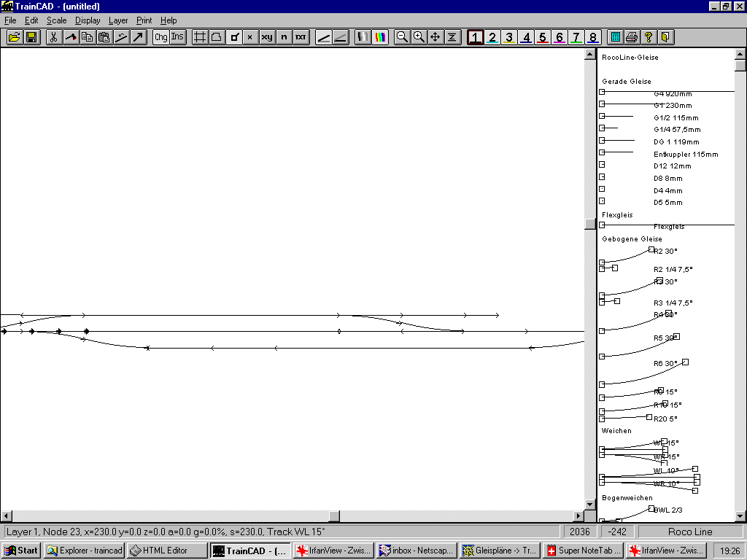Switch to layer 3 button
Image resolution: width=747 pixels, height=560 pixels.
pos(509,37)
